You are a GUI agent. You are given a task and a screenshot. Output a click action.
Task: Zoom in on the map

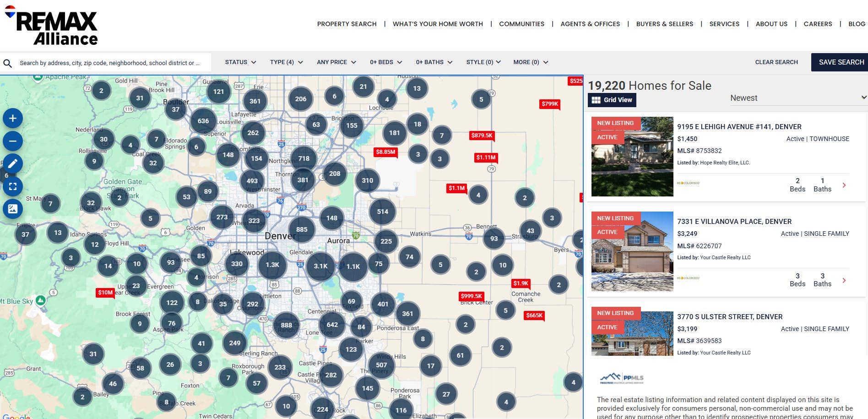tap(13, 119)
